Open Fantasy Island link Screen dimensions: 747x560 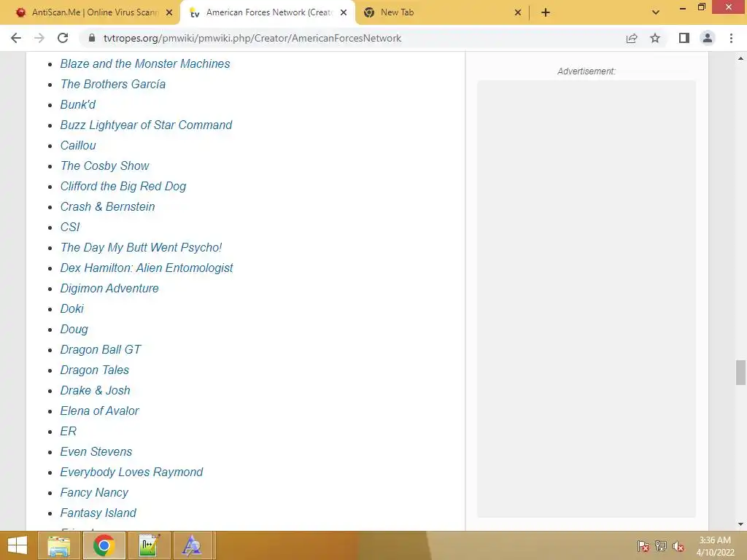pyautogui.click(x=98, y=514)
